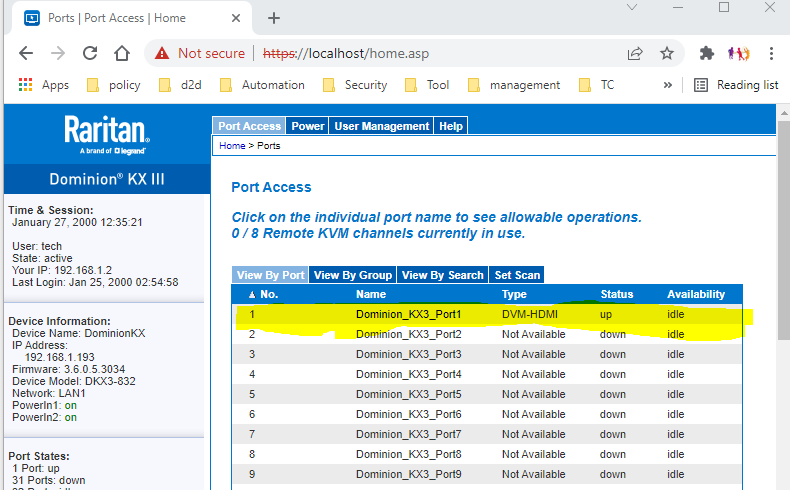Open the Automation bookmark folder
This screenshot has height=490, width=790.
click(262, 85)
